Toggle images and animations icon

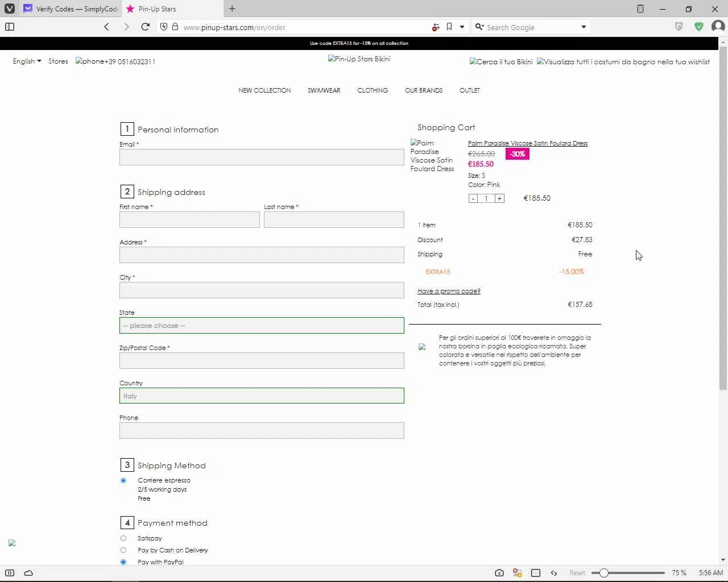coord(518,573)
